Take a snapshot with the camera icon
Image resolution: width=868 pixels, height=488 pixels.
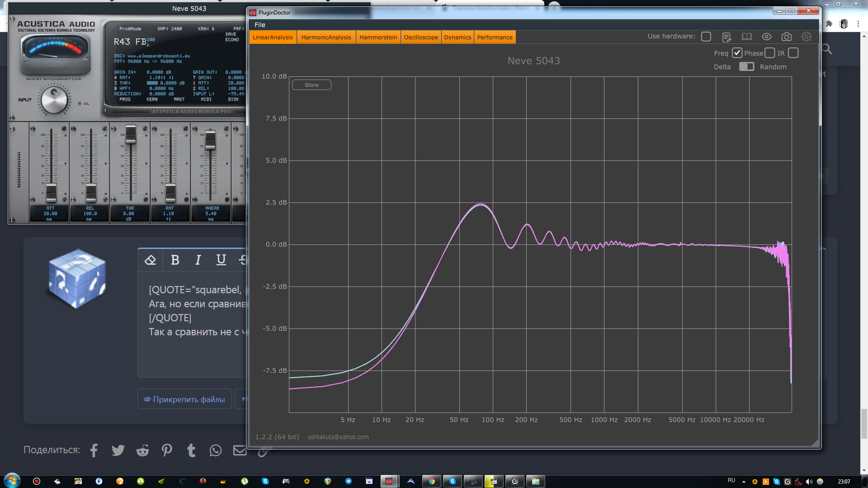coord(786,37)
